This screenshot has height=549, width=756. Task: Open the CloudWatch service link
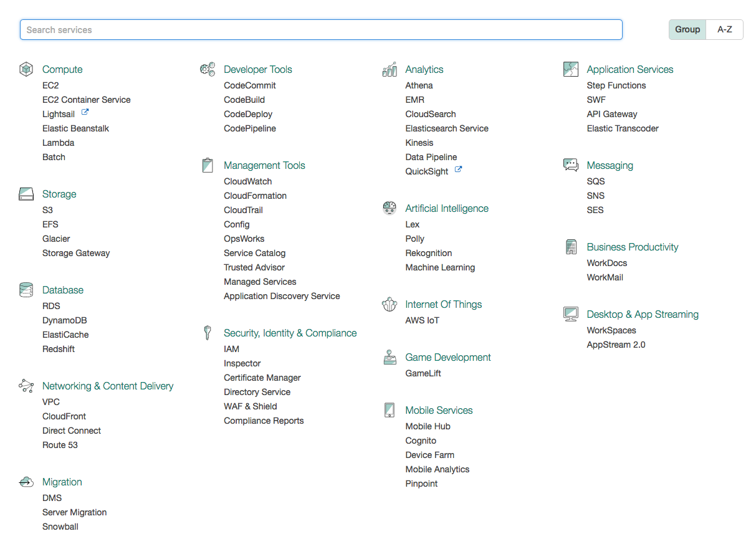(x=247, y=181)
